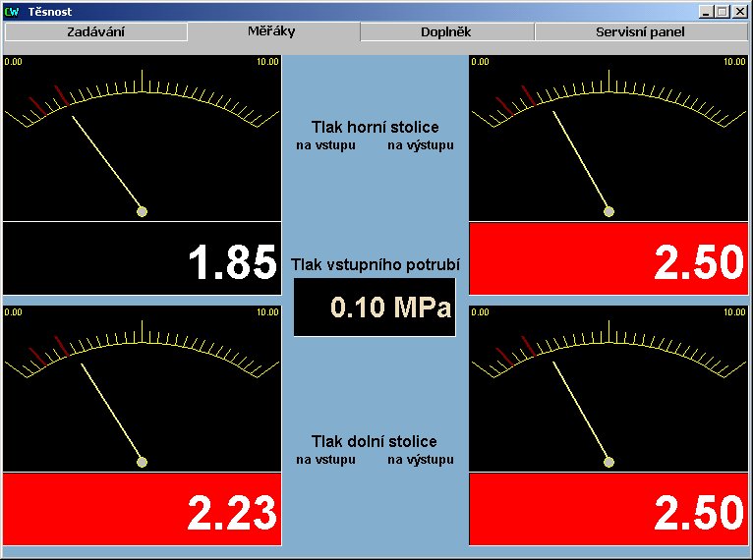Image resolution: width=753 pixels, height=560 pixels.
Task: Click the bottom-right analog gauge needle pivot
Action: (x=608, y=462)
